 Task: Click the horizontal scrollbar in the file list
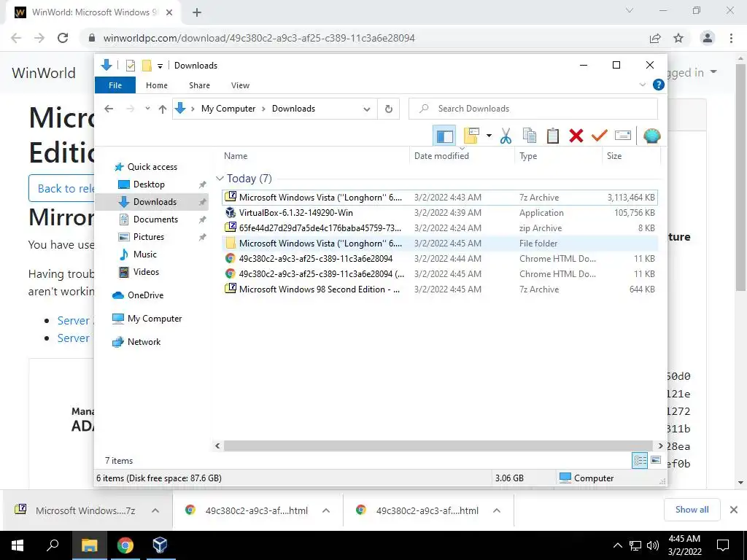click(438, 446)
